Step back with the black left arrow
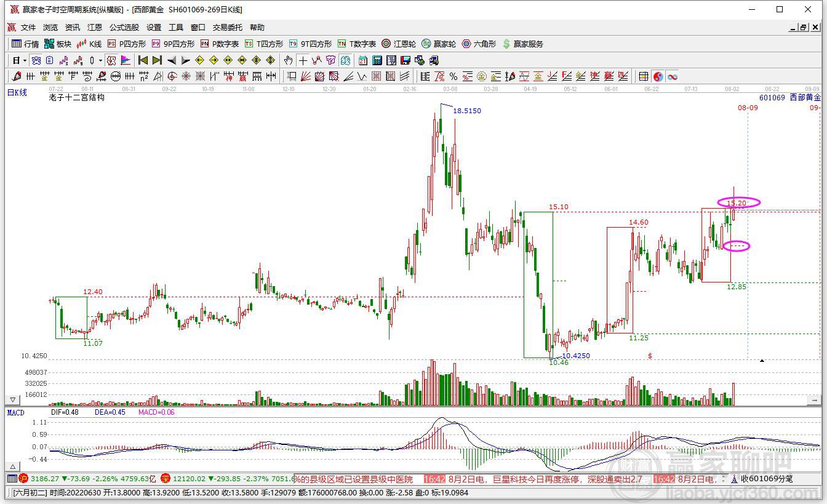827x504 pixels. 171,60
